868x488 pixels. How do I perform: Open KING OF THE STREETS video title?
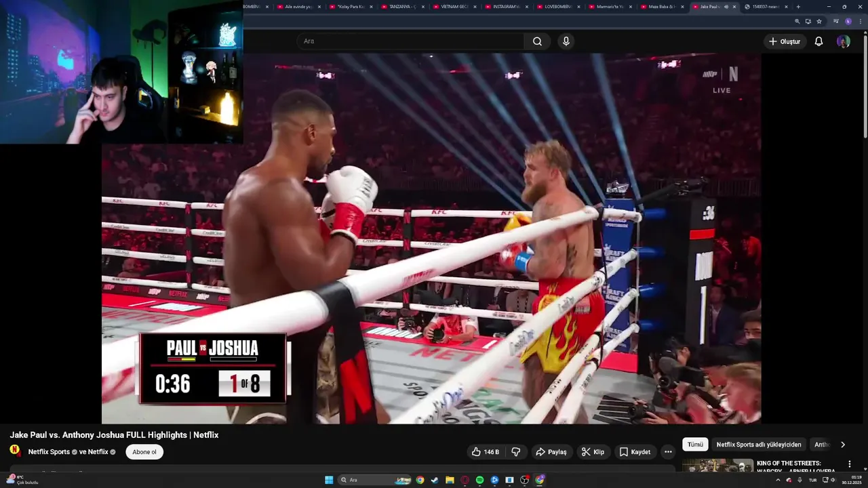(x=797, y=467)
